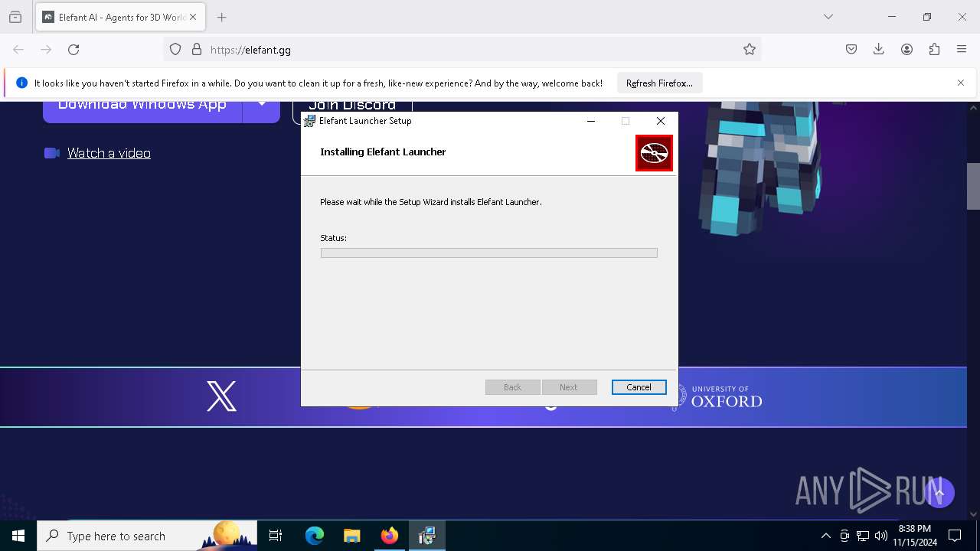This screenshot has width=980, height=551.
Task: Open the Windows notification center
Action: 955,536
